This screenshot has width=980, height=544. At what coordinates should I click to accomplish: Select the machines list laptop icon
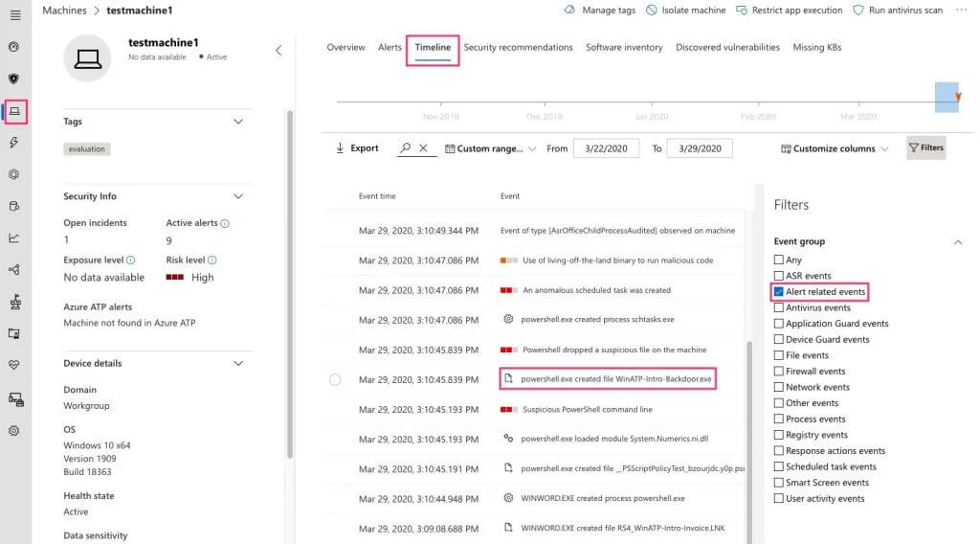pyautogui.click(x=14, y=111)
